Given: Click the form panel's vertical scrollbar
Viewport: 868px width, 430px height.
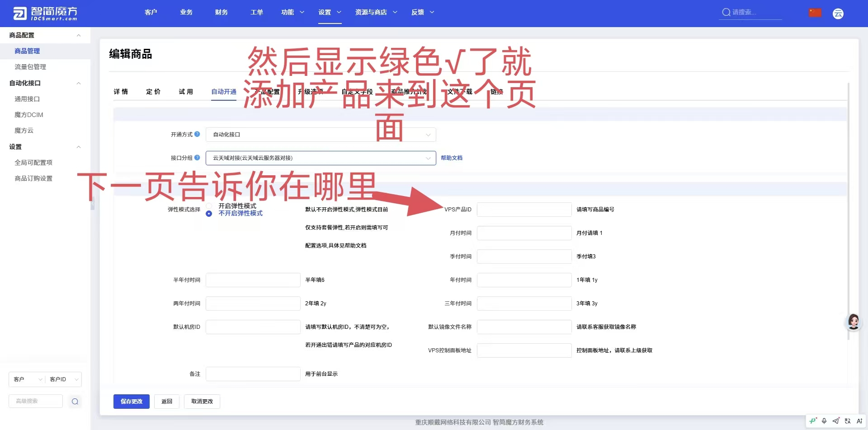Looking at the screenshot, I should (849, 212).
